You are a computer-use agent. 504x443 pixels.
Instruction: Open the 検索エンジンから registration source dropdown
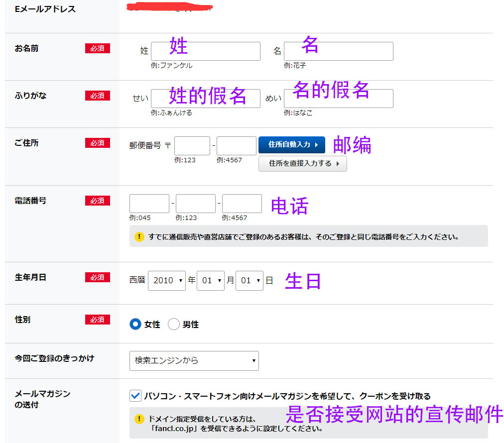click(194, 360)
